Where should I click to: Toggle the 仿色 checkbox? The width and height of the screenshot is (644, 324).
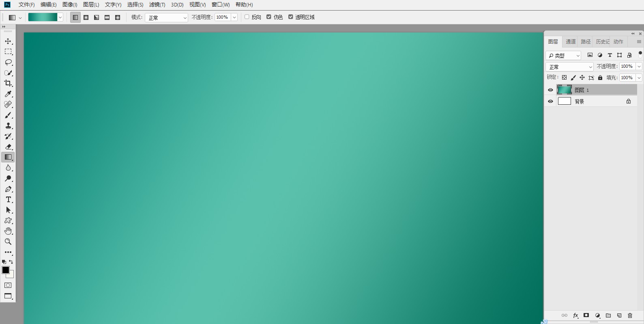click(269, 17)
